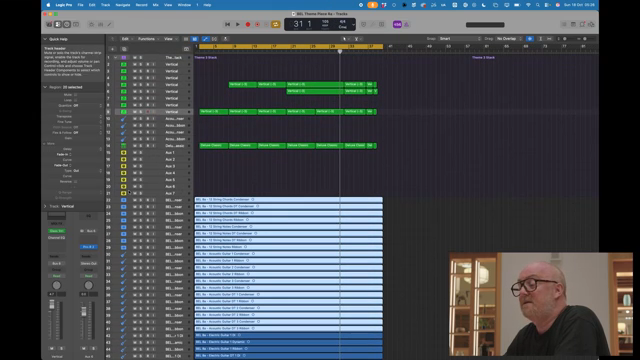Open the Mix menu
Screen dimensions: 640x360
[x=156, y=5]
